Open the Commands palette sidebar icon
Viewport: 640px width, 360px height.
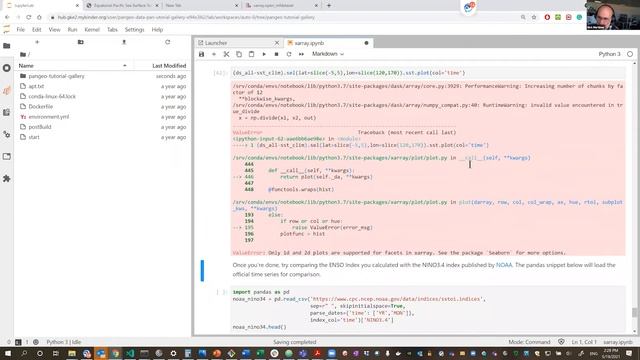click(x=7, y=112)
